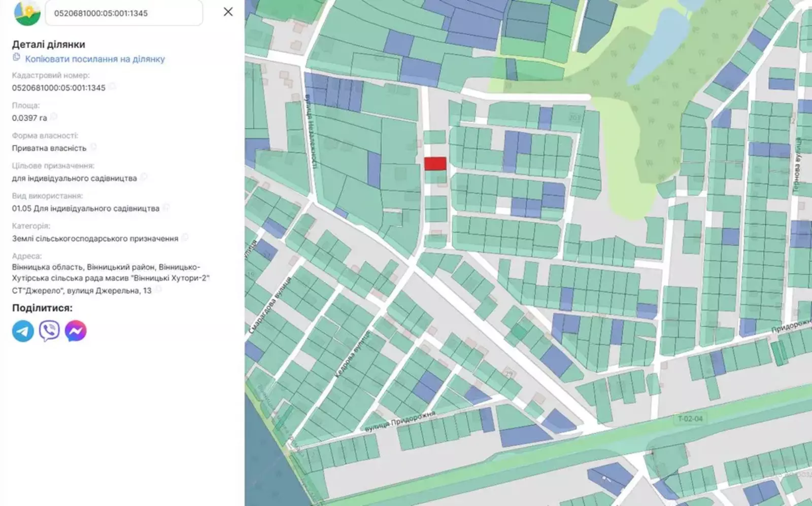Copy the 'Приватна власність' ownership value

click(x=93, y=148)
